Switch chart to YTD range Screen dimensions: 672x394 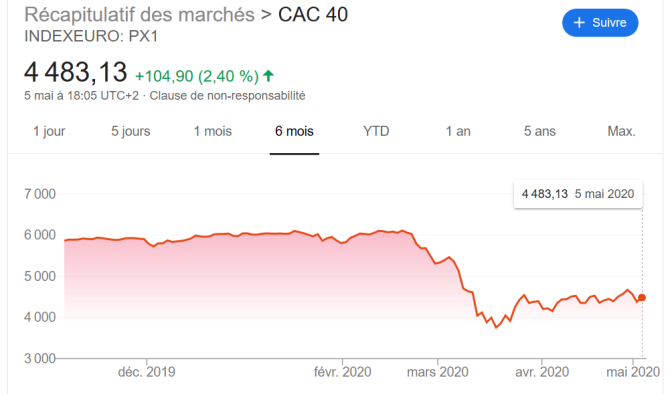pyautogui.click(x=376, y=131)
